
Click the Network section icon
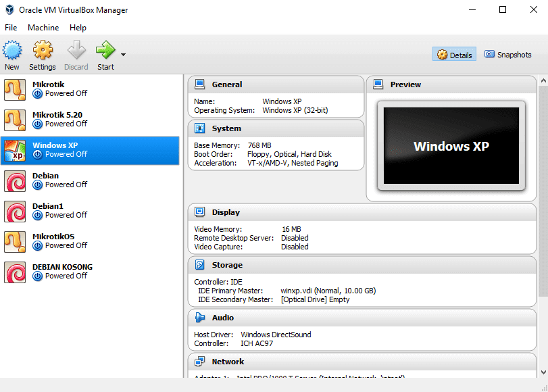coord(200,361)
